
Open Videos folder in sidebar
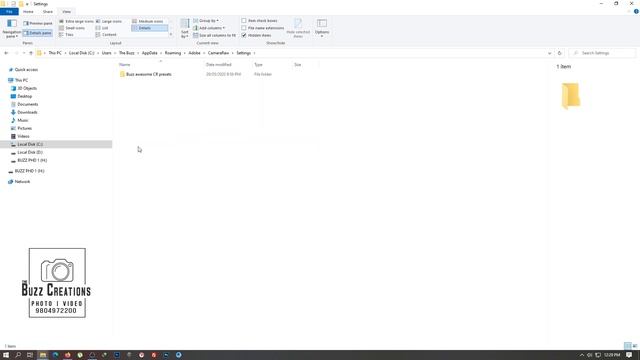point(23,136)
